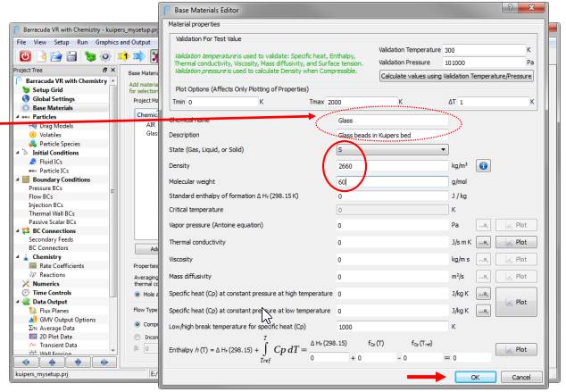Select the Mole averaging radio button
The height and width of the screenshot is (392, 566).
click(x=137, y=293)
